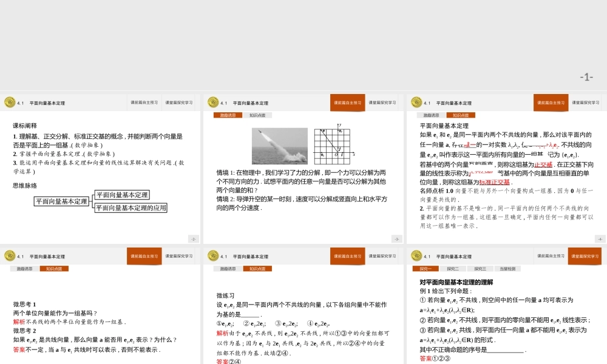Click the 平面向量基本定理的应用 flowchart box
607x364 pixels.
[131, 207]
